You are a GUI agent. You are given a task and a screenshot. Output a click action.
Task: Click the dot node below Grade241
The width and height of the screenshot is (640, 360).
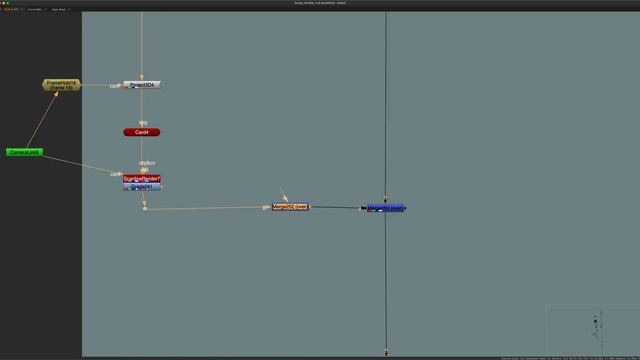(145, 209)
